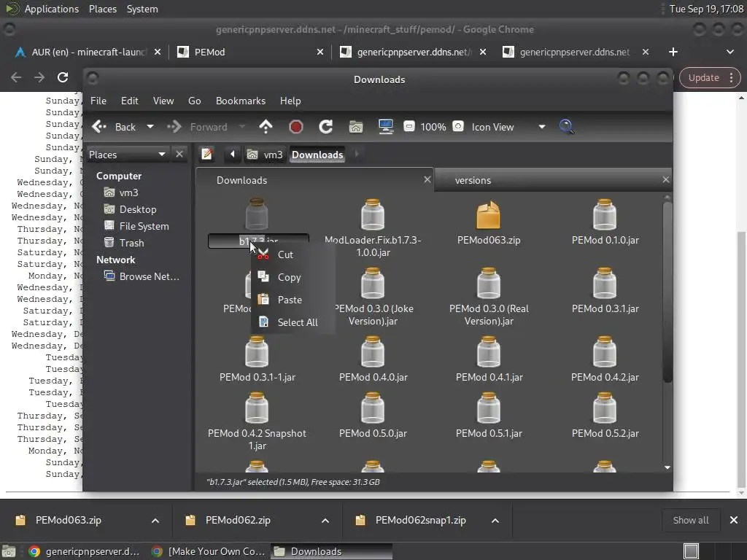Open Places sidebar type dropdown

coord(127,155)
